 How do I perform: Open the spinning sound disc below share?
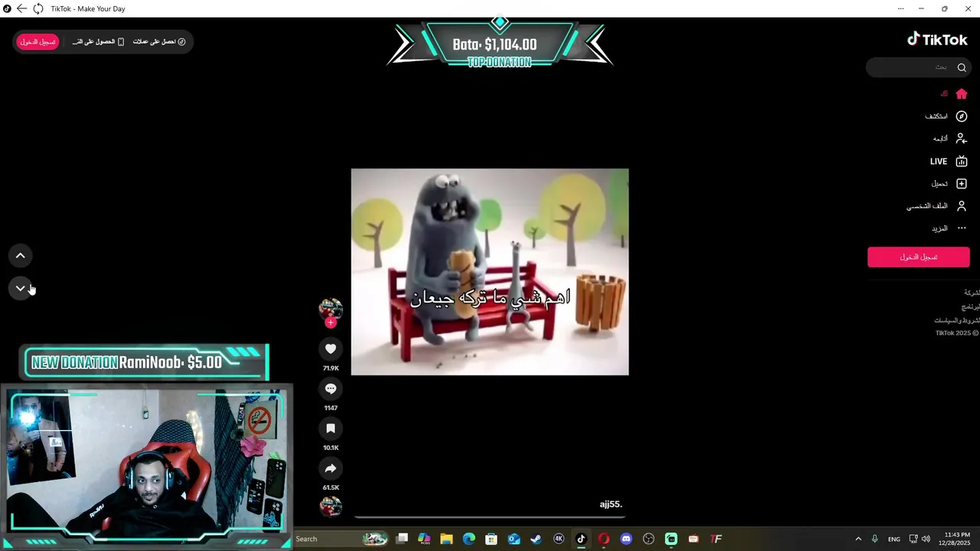(x=331, y=506)
